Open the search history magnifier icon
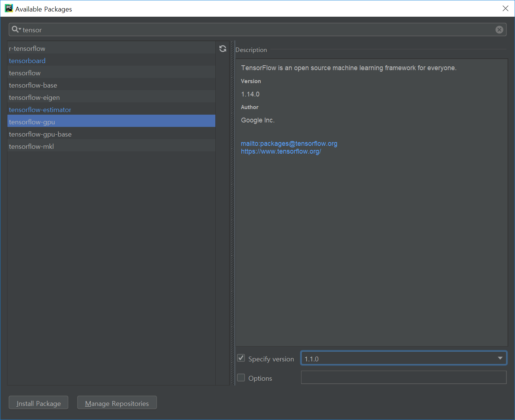 coord(16,29)
